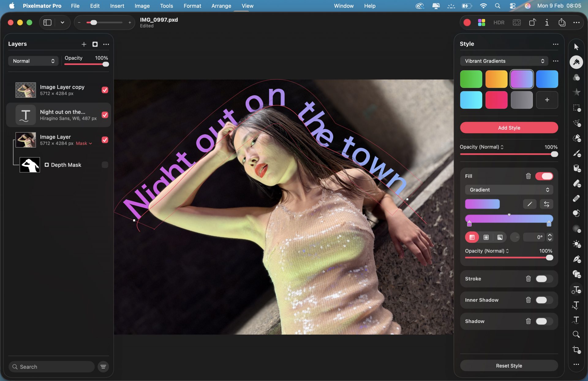
Task: Expand the Mask dropdown on Image Layer
Action: [x=84, y=143]
